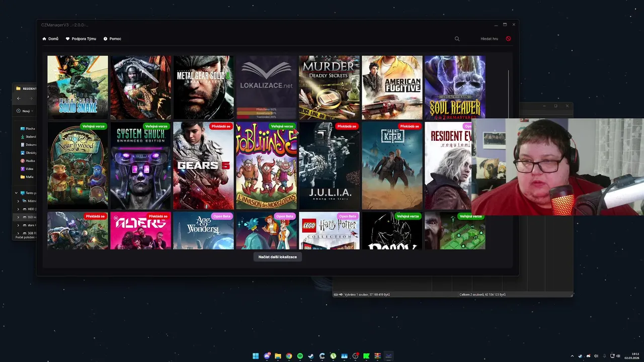This screenshot has height=362, width=644.
Task: Click Open Beta badge on LEGO Harry Potter
Action: [347, 216]
